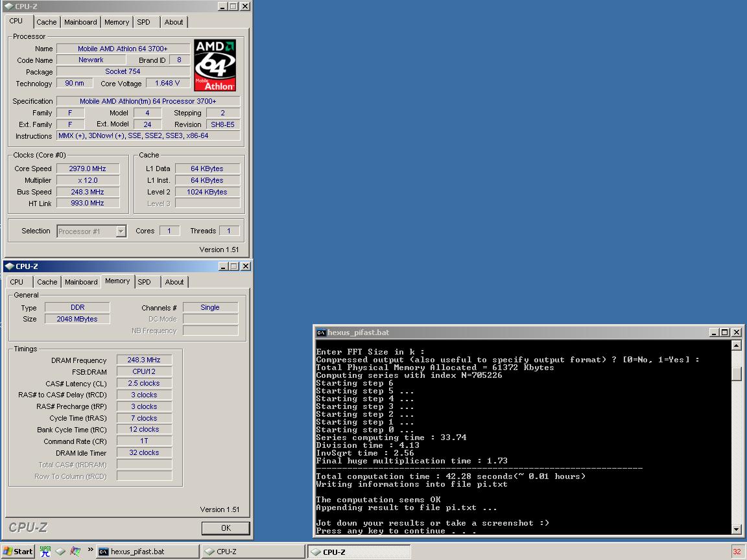The height and width of the screenshot is (560, 747).
Task: Open the Start menu
Action: click(18, 552)
